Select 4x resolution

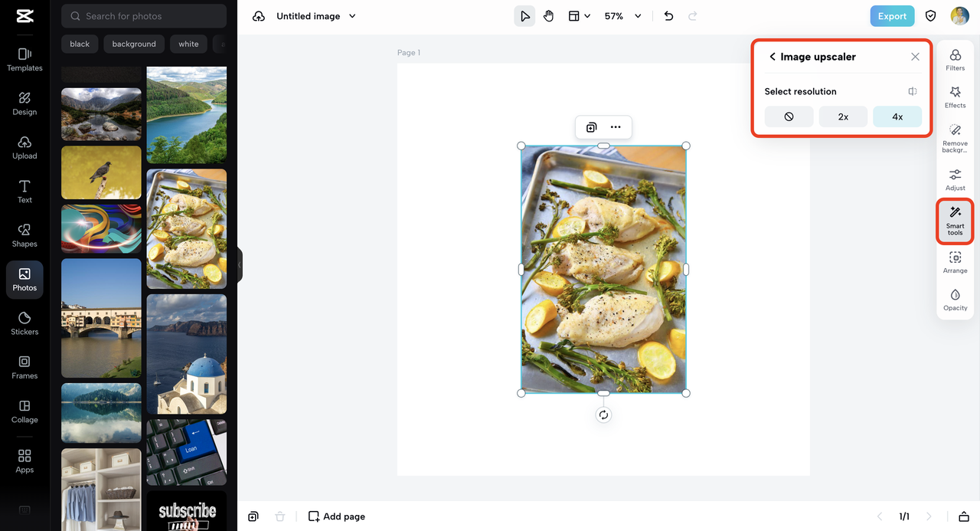(897, 116)
